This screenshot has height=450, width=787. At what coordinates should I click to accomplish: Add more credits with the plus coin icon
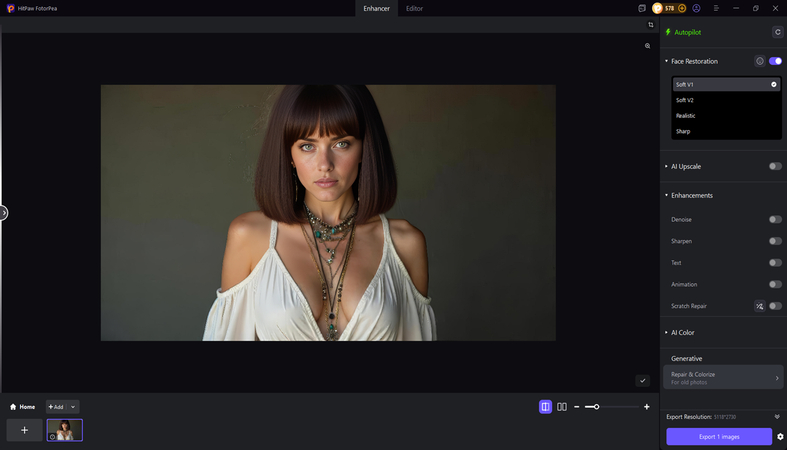click(x=682, y=9)
